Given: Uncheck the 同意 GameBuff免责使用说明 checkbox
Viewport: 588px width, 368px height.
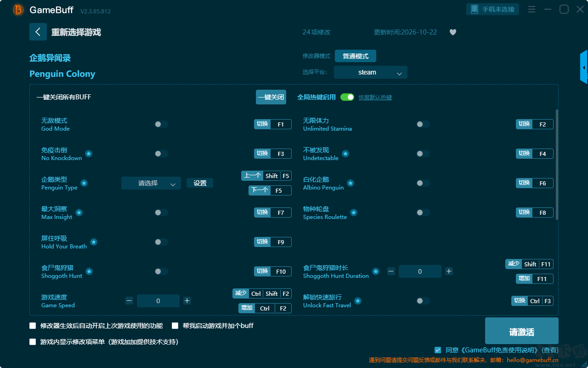Looking at the screenshot, I should [x=438, y=350].
